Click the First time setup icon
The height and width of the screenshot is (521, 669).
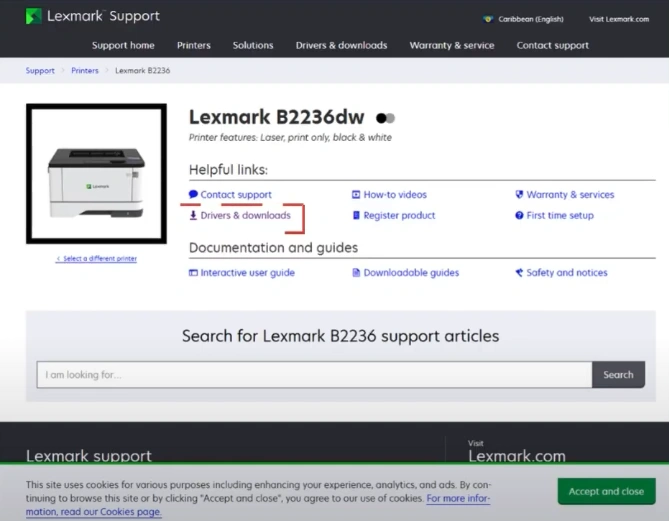519,215
